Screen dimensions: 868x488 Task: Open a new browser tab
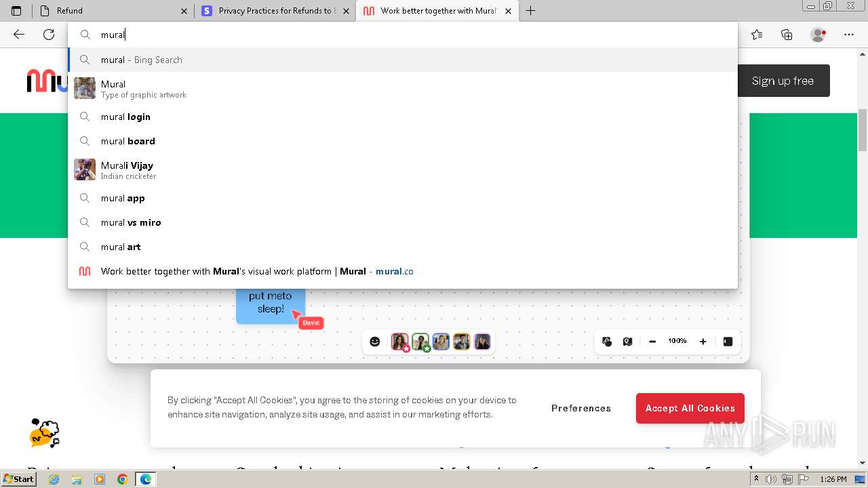click(531, 11)
